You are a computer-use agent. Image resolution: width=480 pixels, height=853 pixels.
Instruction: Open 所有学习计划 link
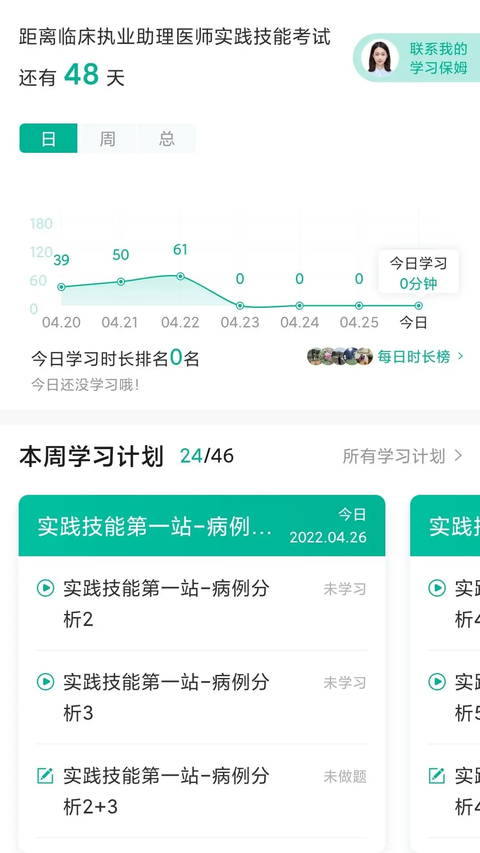tap(394, 456)
